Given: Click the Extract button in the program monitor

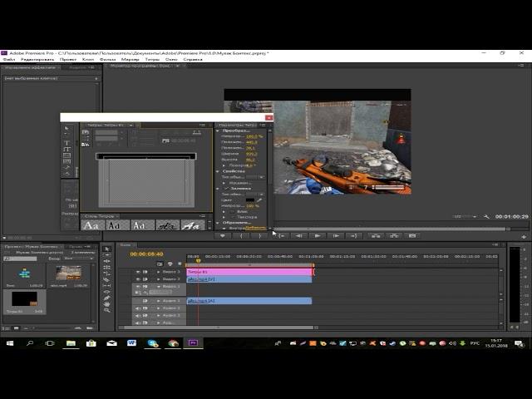Looking at the screenshot, I should click(393, 236).
